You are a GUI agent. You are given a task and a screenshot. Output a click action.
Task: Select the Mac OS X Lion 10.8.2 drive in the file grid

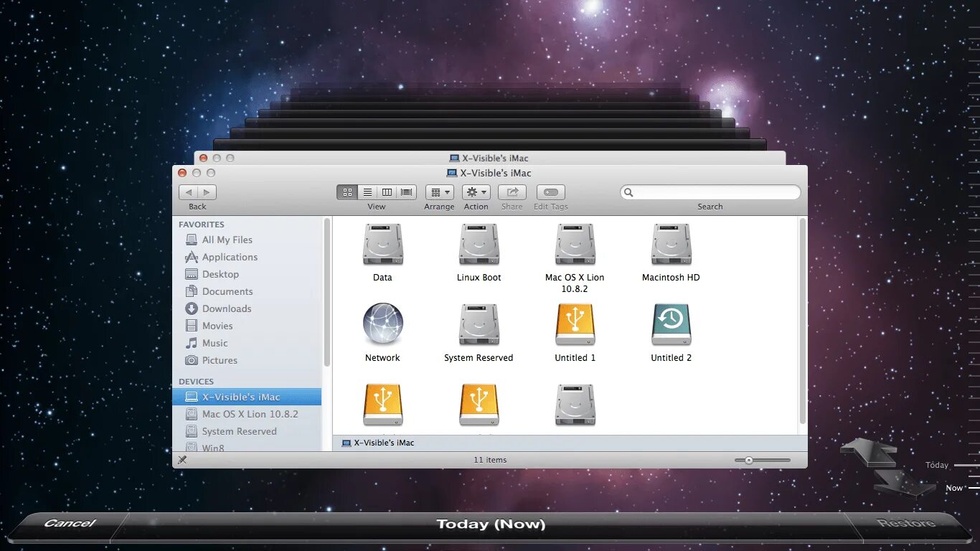[x=575, y=245]
